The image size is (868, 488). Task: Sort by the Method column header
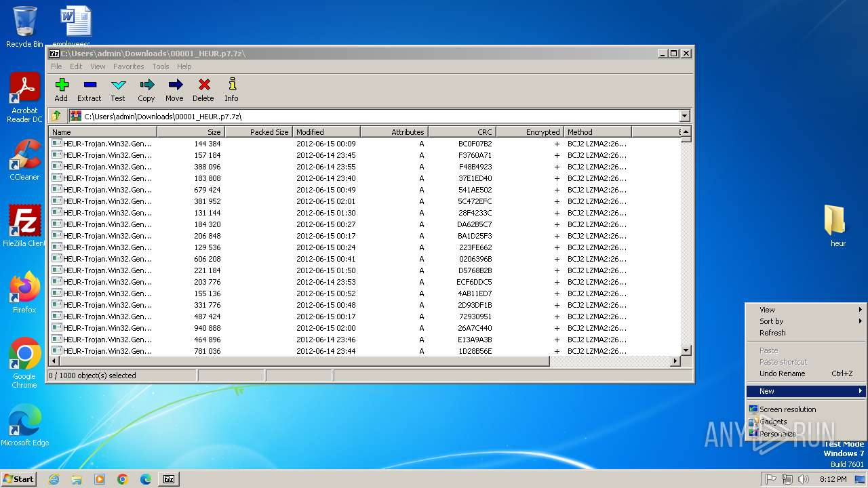[597, 132]
